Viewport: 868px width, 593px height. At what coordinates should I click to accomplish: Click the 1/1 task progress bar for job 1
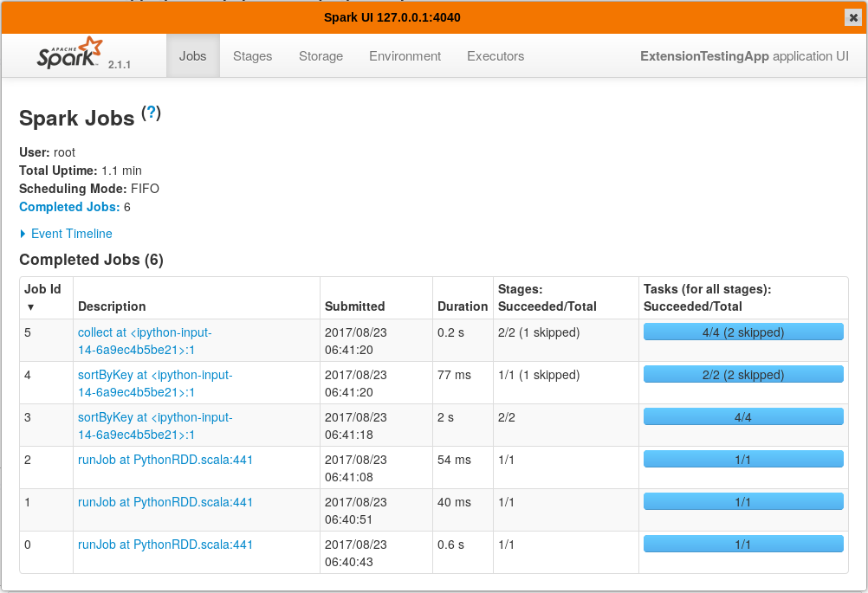742,500
